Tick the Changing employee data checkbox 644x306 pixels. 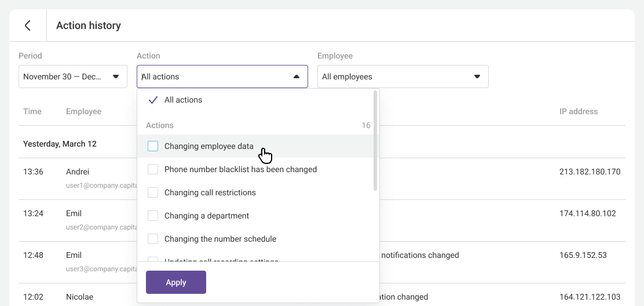[153, 146]
